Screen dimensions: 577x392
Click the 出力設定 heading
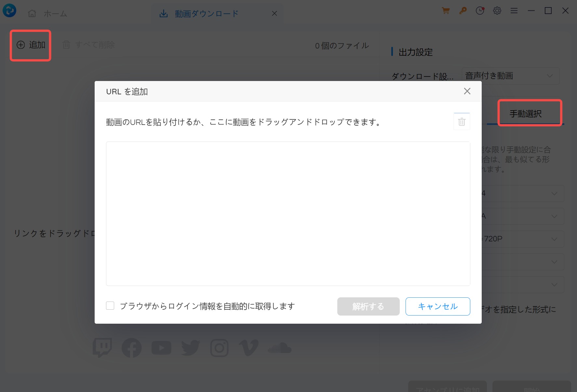(x=415, y=52)
